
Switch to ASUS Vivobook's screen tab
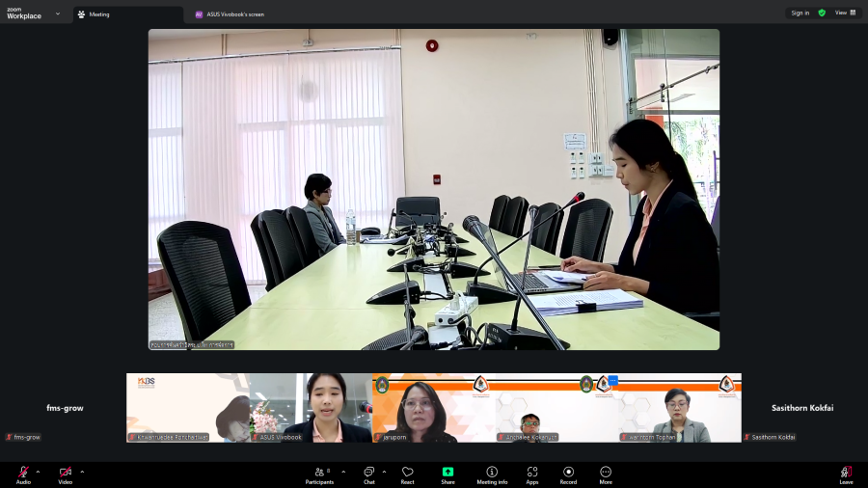click(x=230, y=14)
